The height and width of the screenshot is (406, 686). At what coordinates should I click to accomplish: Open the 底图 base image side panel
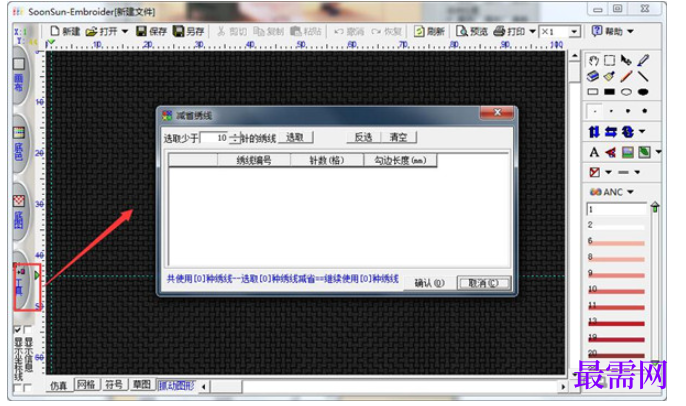tap(19, 213)
